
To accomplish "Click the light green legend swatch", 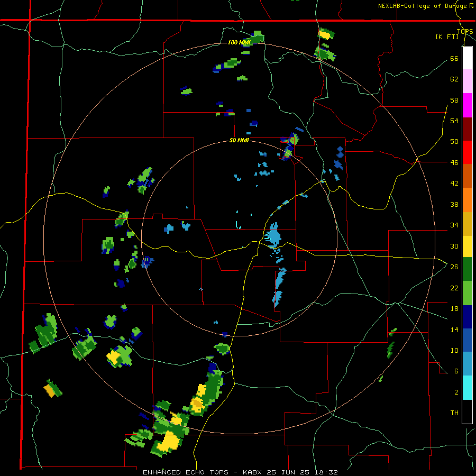I will 467,293.
